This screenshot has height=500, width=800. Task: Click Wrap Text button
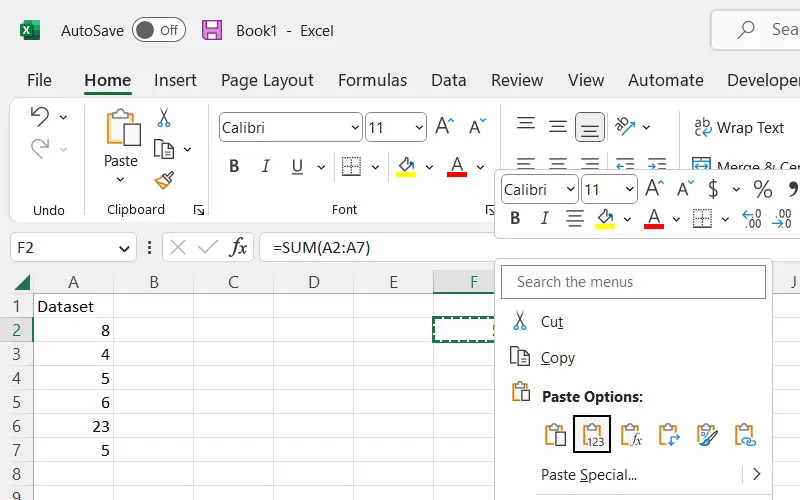pos(739,127)
